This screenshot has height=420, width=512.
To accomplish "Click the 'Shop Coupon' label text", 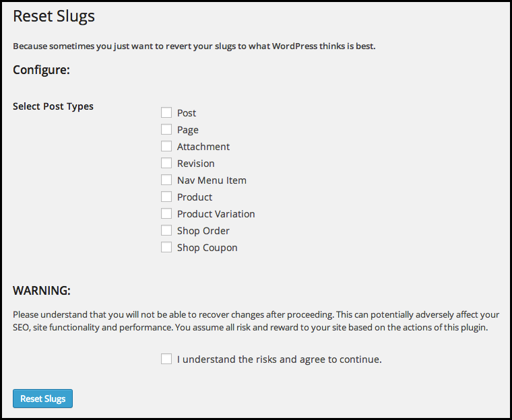I will point(207,248).
